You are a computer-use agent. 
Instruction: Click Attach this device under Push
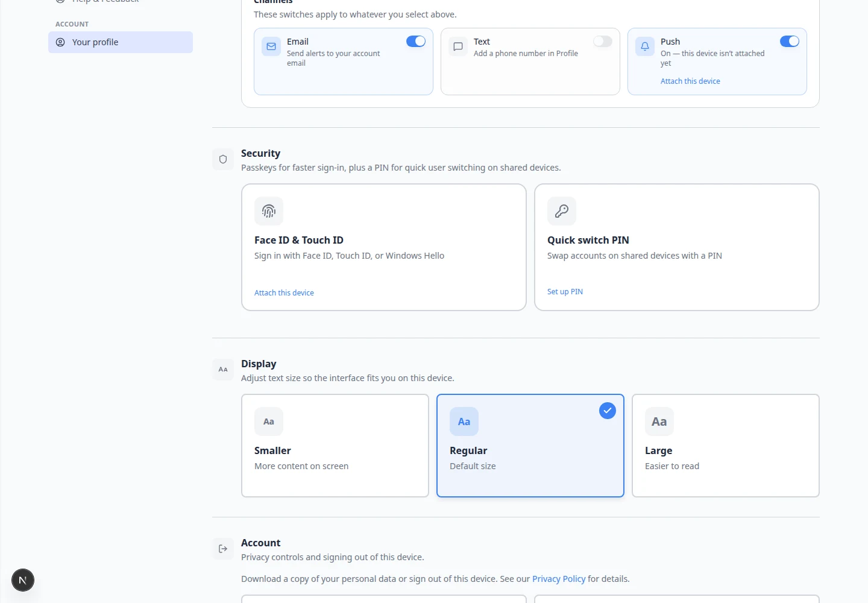click(x=690, y=81)
